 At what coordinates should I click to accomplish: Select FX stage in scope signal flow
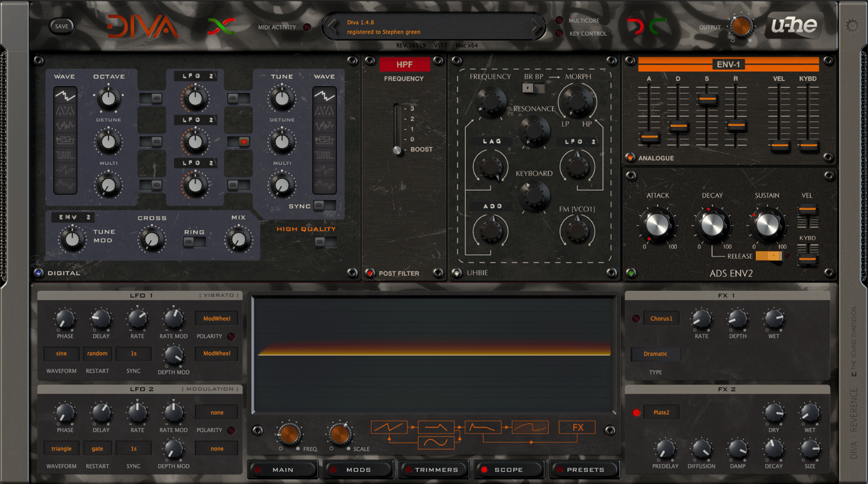point(577,427)
